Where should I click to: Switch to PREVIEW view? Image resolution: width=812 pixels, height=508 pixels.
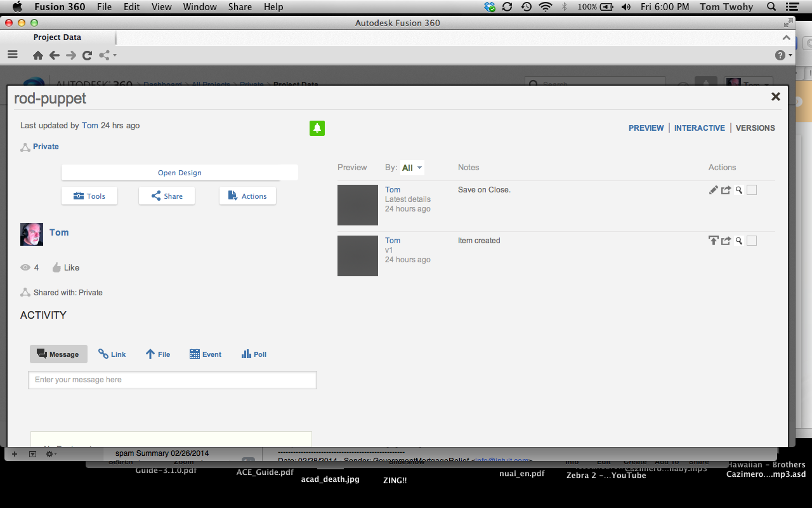tap(646, 128)
